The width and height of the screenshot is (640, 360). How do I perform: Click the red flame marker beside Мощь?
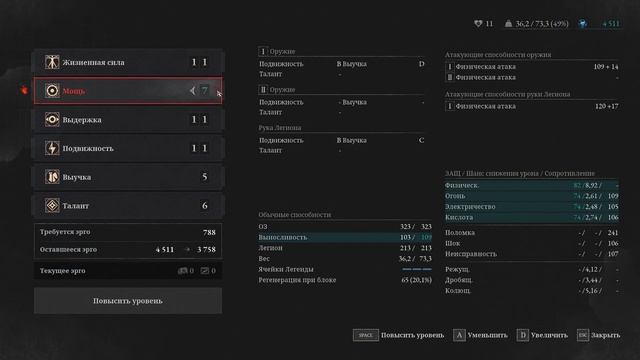pos(25,90)
